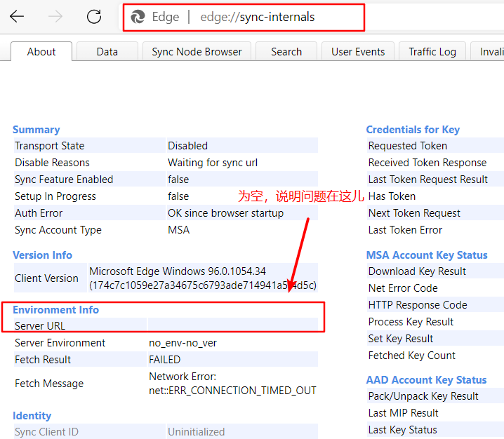Click the Credentials for Key heading
The image size is (504, 439).
click(413, 130)
